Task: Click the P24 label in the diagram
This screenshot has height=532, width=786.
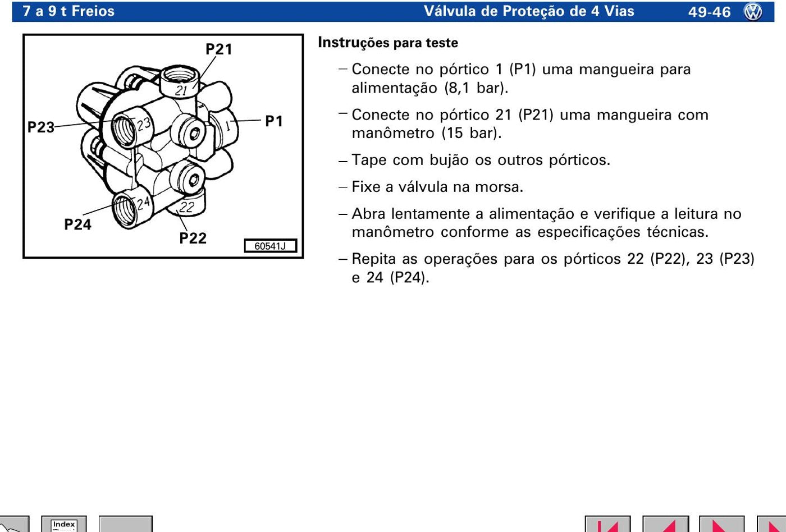Action: coord(77,224)
